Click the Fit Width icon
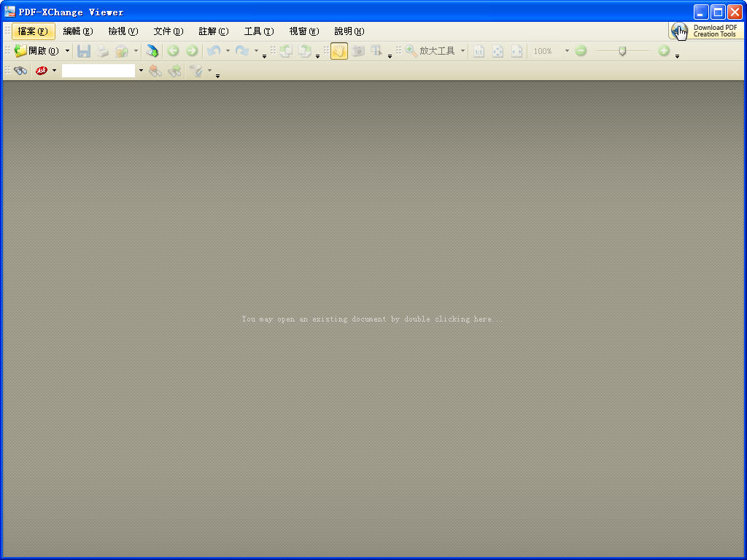This screenshot has width=747, height=560. pos(516,51)
